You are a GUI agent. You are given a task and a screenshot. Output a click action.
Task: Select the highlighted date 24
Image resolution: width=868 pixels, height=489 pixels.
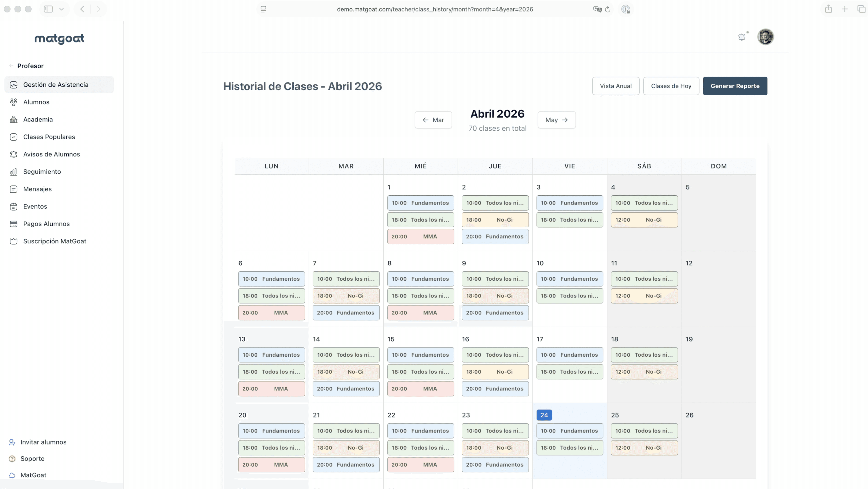(x=544, y=415)
